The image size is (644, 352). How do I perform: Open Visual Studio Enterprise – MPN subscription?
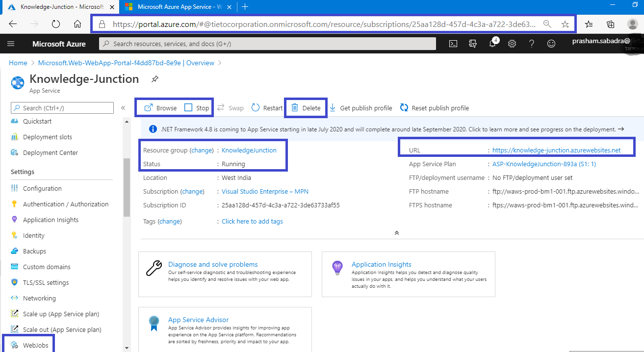pos(265,191)
